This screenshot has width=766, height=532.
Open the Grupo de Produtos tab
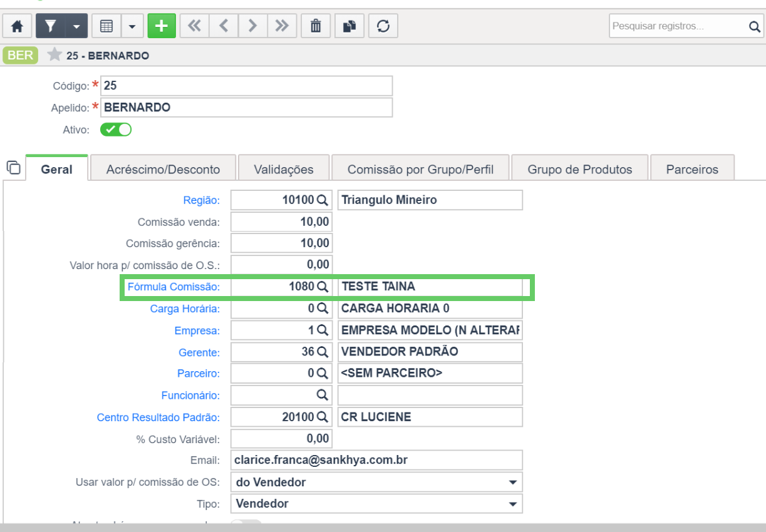[x=580, y=169]
